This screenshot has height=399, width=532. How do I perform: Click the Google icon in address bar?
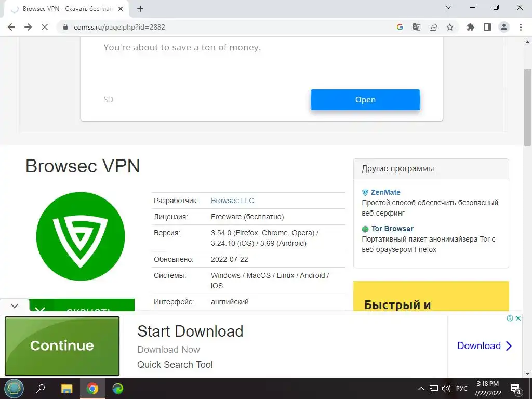400,27
